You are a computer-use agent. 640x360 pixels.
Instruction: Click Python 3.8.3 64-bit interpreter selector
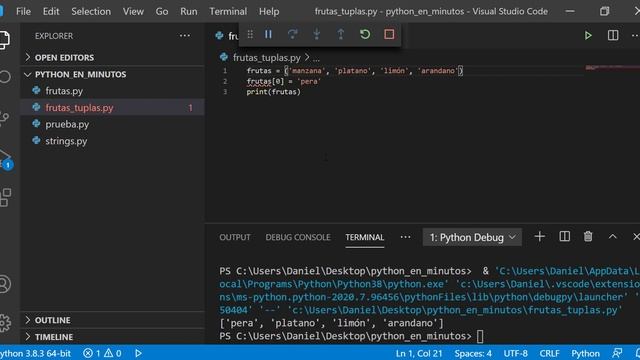[x=36, y=353]
